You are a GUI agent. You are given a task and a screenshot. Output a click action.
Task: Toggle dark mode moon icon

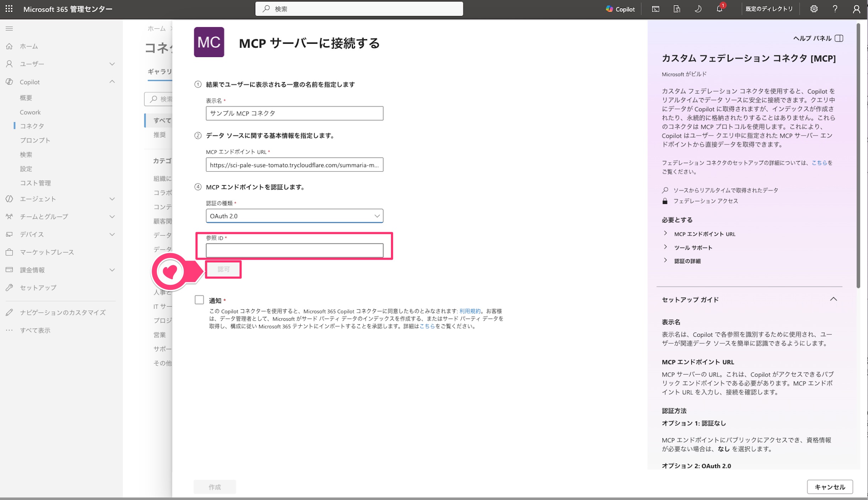pos(698,9)
